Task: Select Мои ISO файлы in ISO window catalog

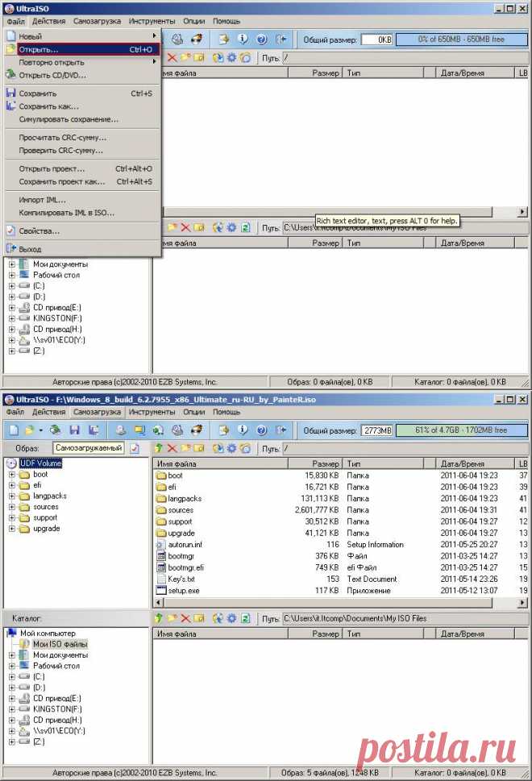Action: pyautogui.click(x=60, y=644)
